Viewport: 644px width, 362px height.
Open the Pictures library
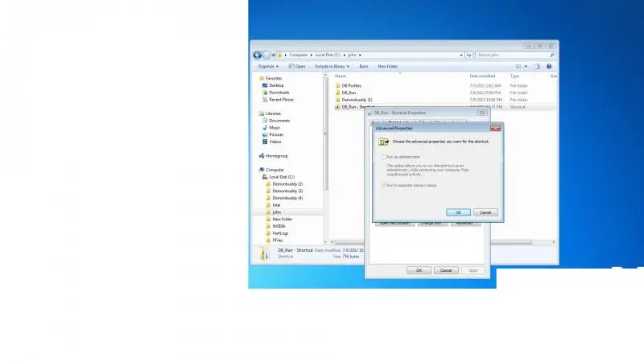(x=276, y=134)
